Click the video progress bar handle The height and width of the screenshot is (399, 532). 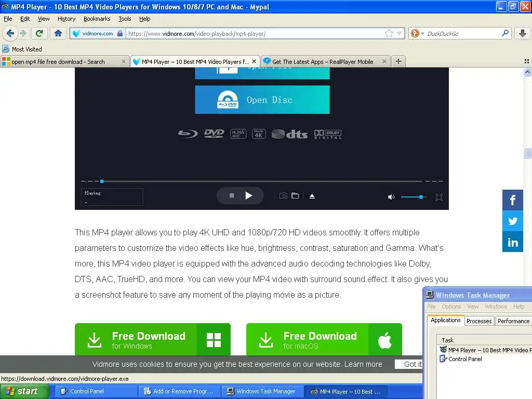point(102,181)
